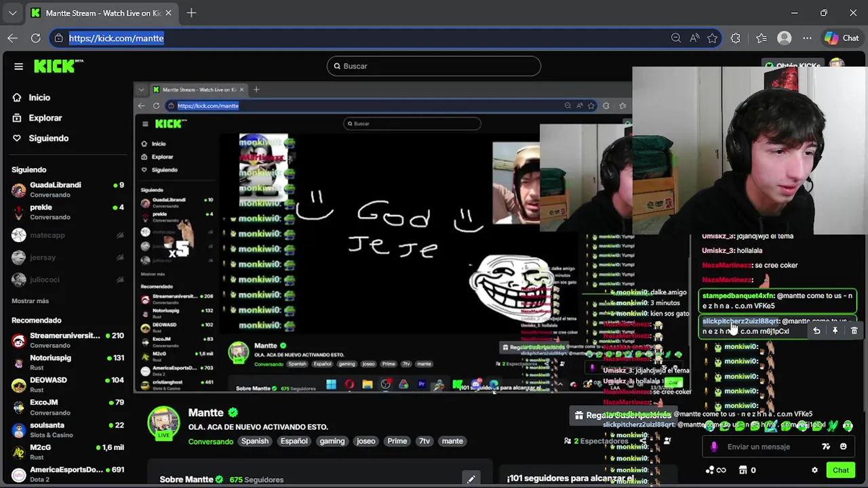Open the chat settings gear

pos(814,470)
